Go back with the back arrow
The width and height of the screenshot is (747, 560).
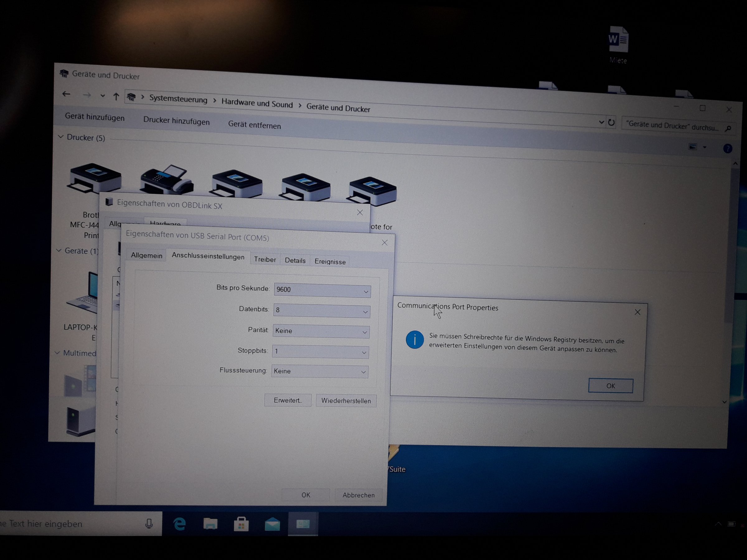66,94
